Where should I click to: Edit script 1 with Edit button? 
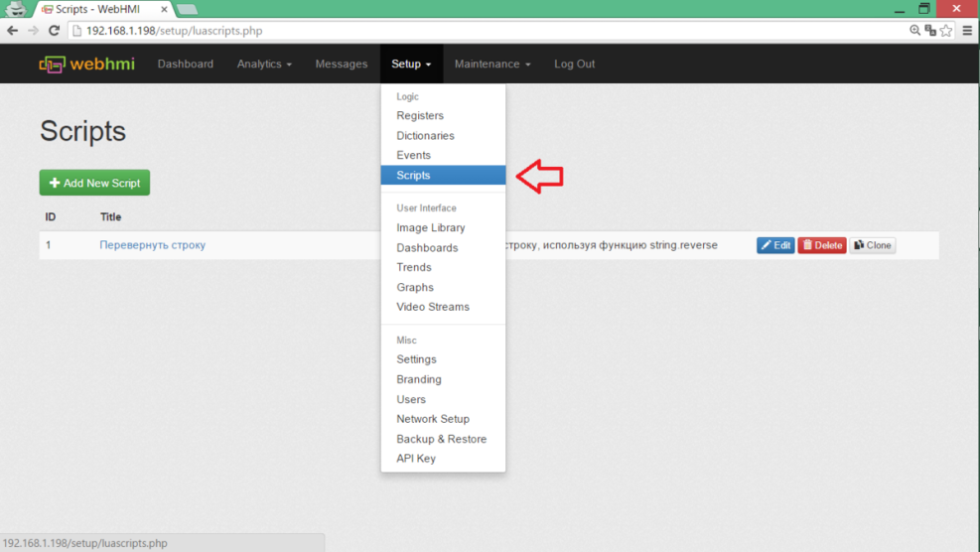[775, 245]
